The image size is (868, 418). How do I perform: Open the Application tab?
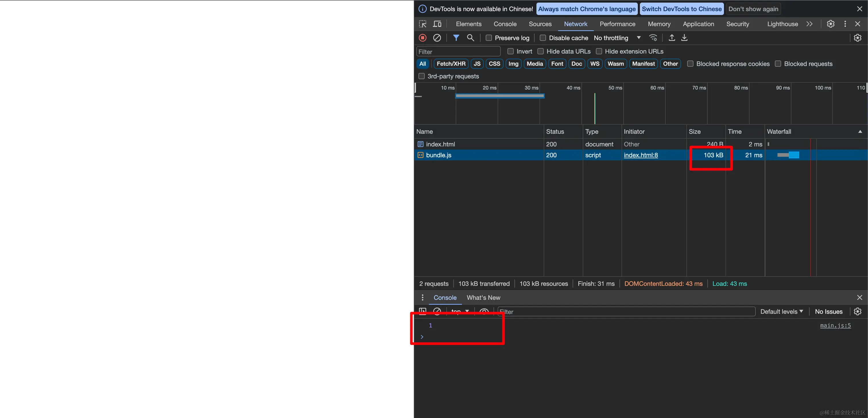click(698, 24)
